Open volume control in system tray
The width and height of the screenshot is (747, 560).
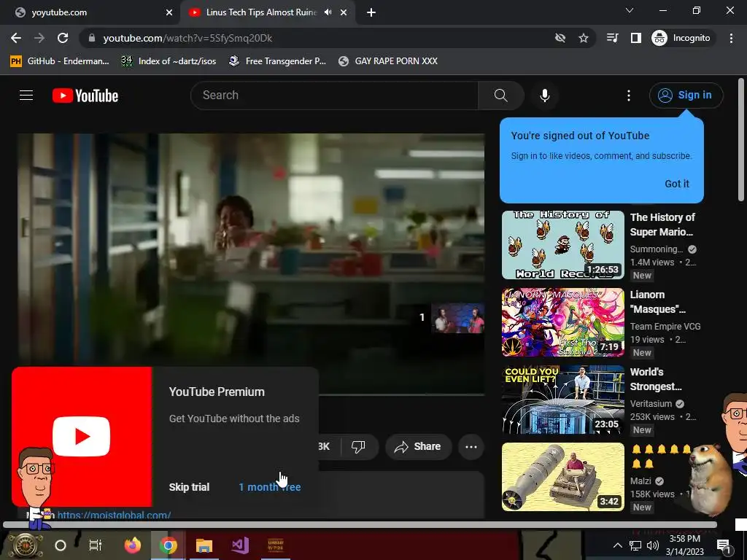coord(653,545)
